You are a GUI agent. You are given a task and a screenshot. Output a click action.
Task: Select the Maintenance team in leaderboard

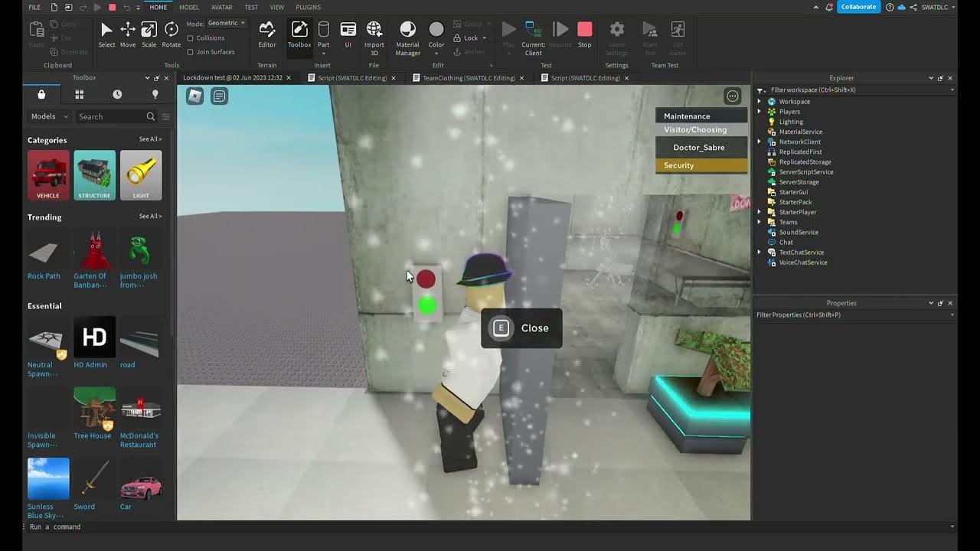point(701,116)
